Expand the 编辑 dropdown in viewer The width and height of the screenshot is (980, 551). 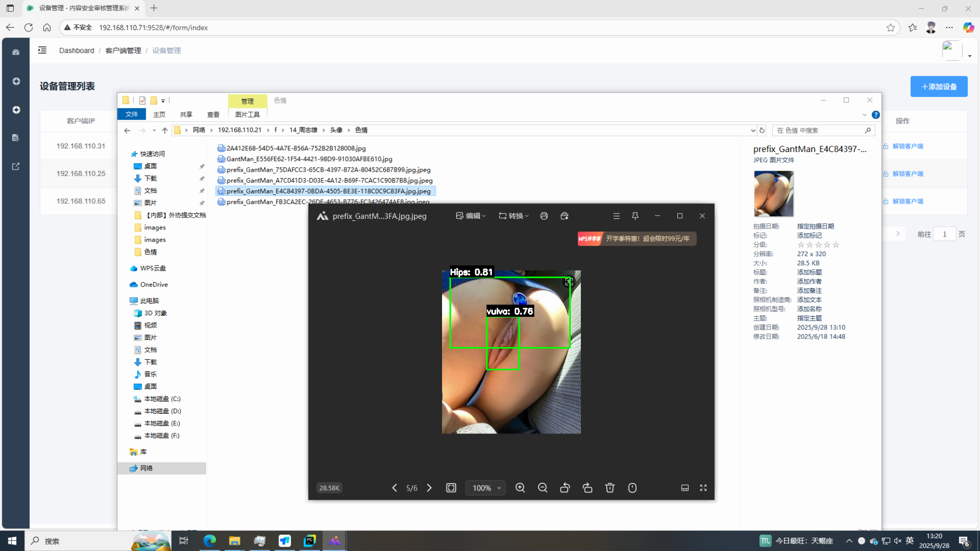pos(471,216)
